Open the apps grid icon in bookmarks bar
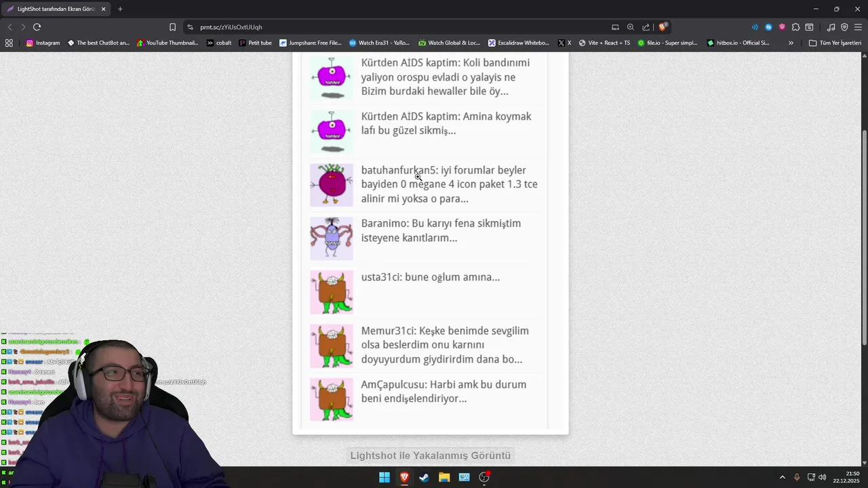The height and width of the screenshot is (488, 868). (9, 43)
